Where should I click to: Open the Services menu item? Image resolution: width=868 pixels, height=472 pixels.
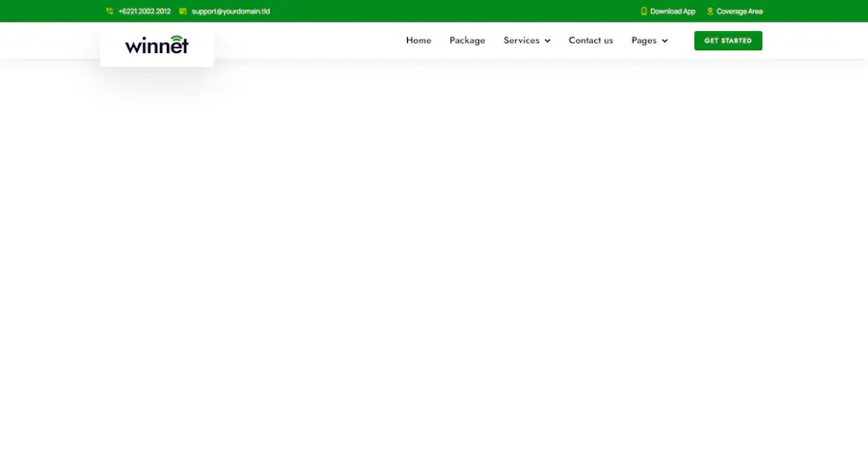click(522, 41)
